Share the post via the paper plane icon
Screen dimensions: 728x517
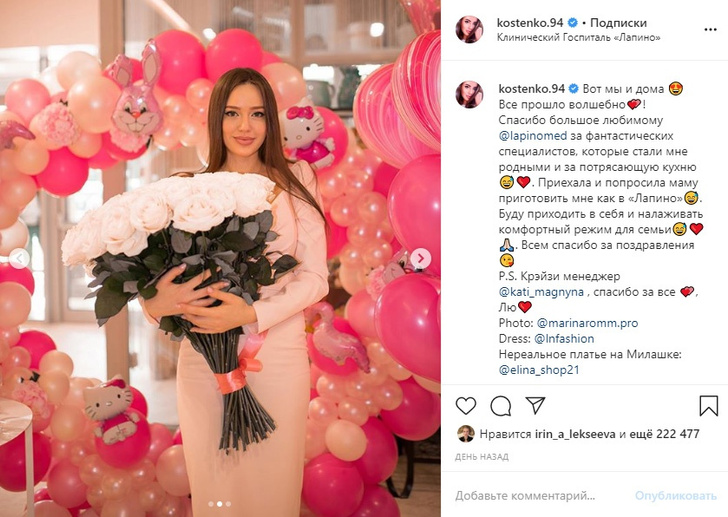(x=535, y=406)
